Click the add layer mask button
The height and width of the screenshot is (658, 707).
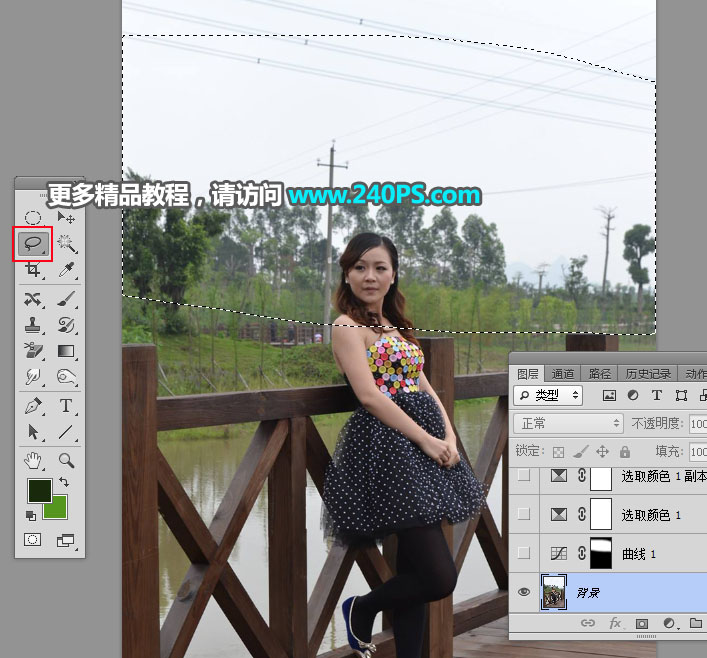click(x=641, y=624)
